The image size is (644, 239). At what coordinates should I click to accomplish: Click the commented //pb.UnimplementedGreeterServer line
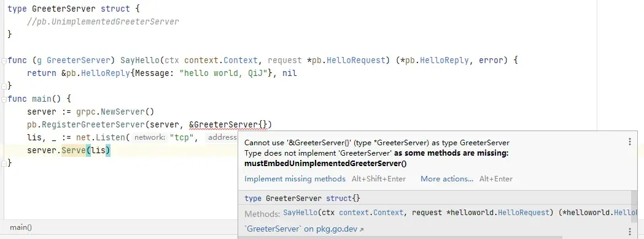[103, 21]
